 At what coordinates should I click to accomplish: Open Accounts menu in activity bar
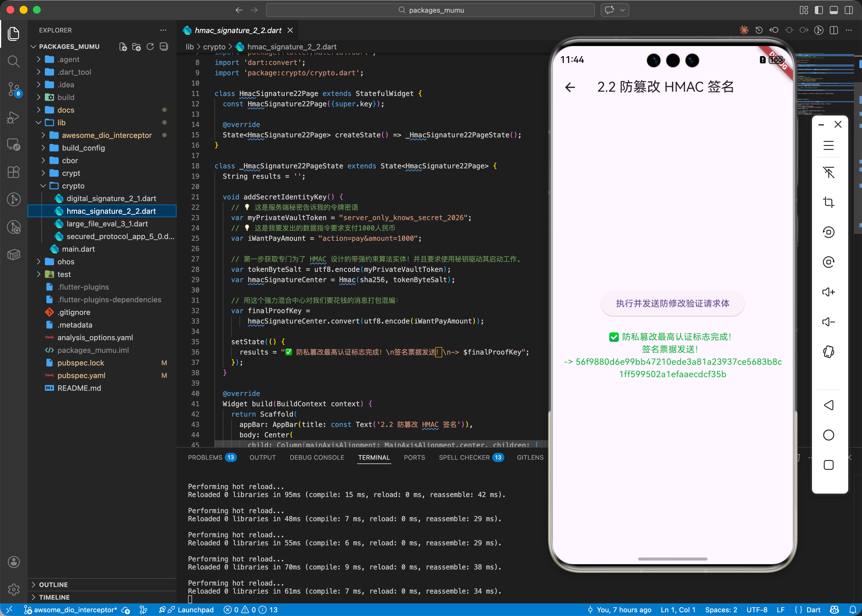point(14,562)
